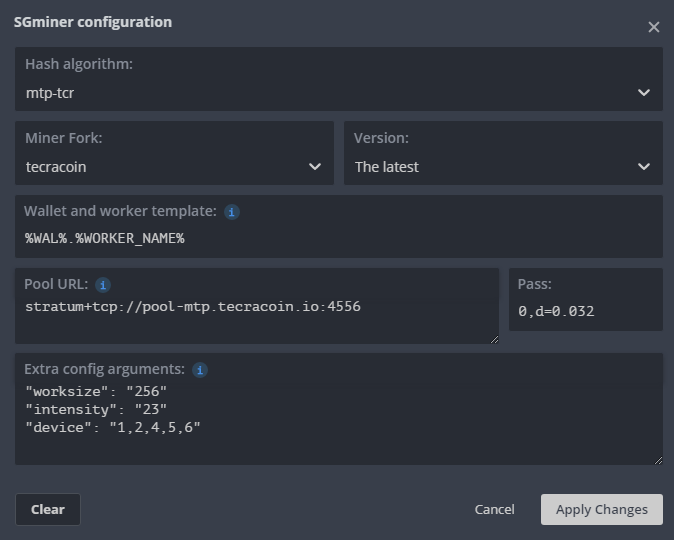The width and height of the screenshot is (674, 540).
Task: Click the SGminer configuration dialog title
Action: click(x=92, y=22)
